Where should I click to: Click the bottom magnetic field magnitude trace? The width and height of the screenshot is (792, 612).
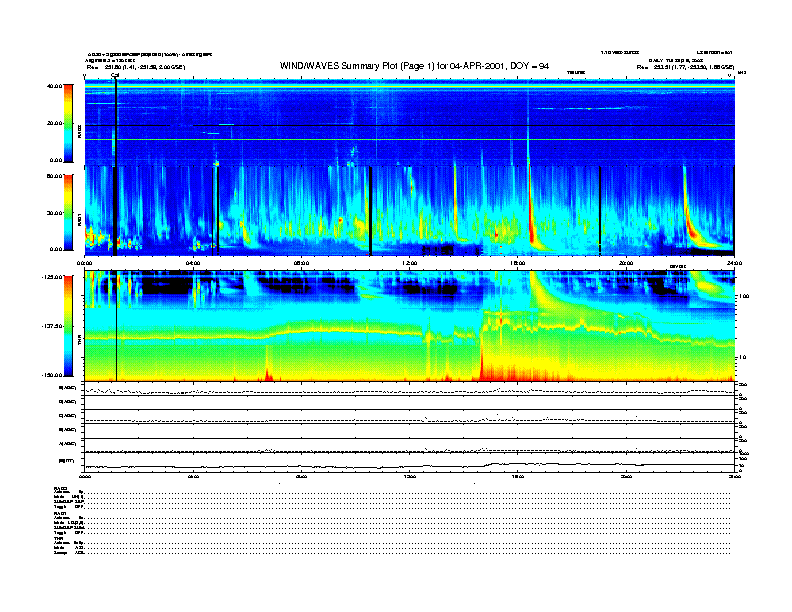(x=409, y=466)
